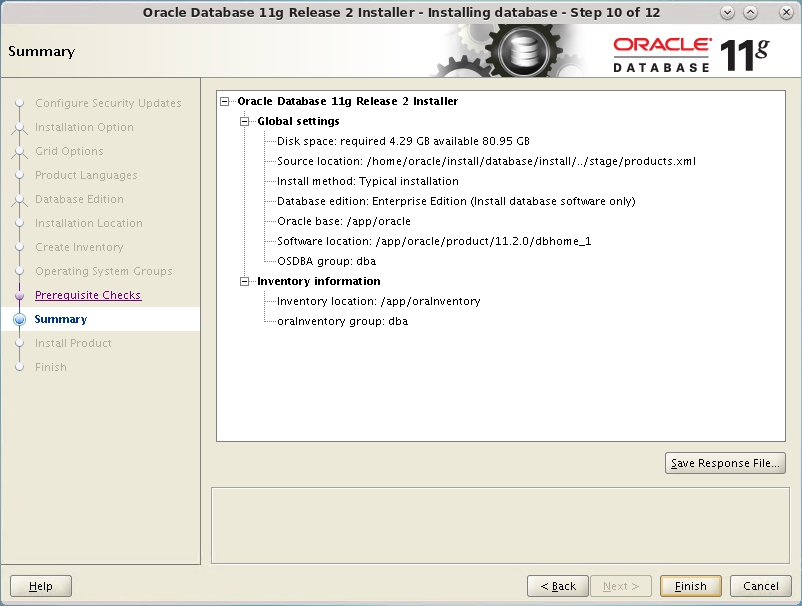Click the Install Product step bullet icon
Image resolution: width=802 pixels, height=606 pixels.
pos(19,343)
